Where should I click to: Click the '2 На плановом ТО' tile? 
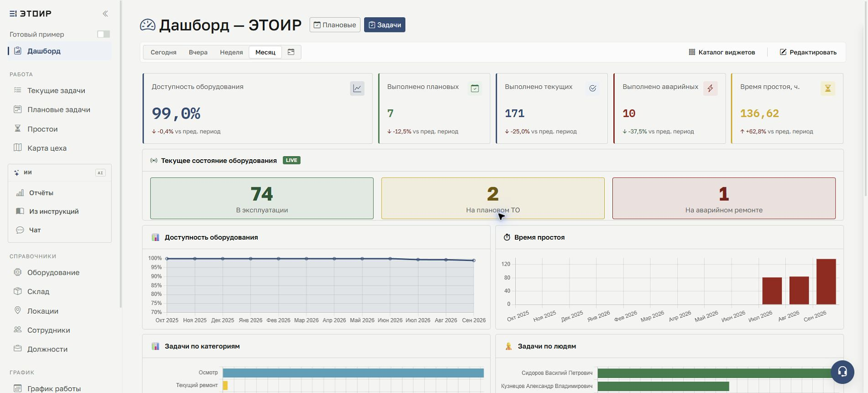pyautogui.click(x=493, y=199)
